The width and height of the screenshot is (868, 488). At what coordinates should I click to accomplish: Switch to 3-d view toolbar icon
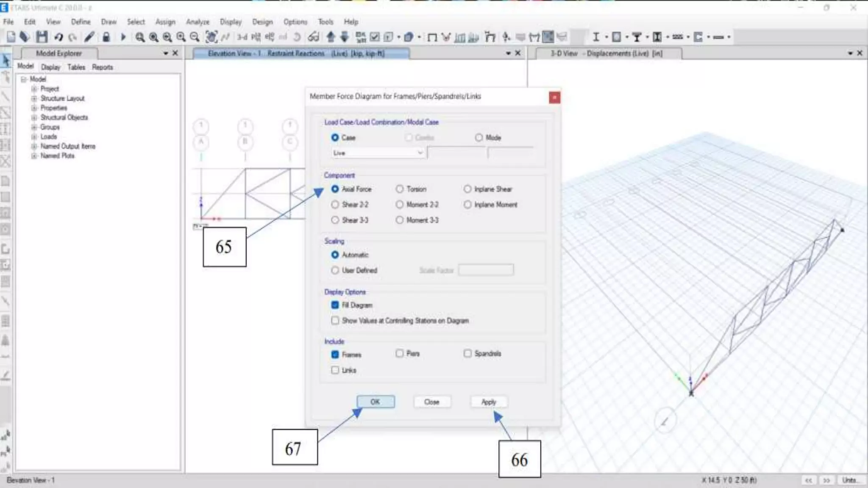[242, 37]
